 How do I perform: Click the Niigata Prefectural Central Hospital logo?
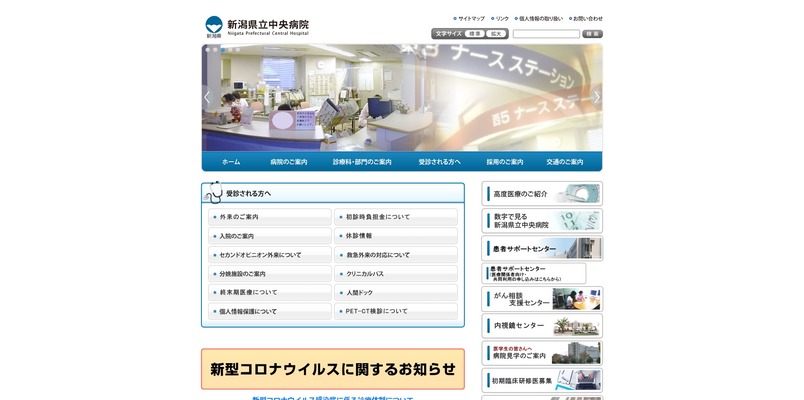coord(257,27)
